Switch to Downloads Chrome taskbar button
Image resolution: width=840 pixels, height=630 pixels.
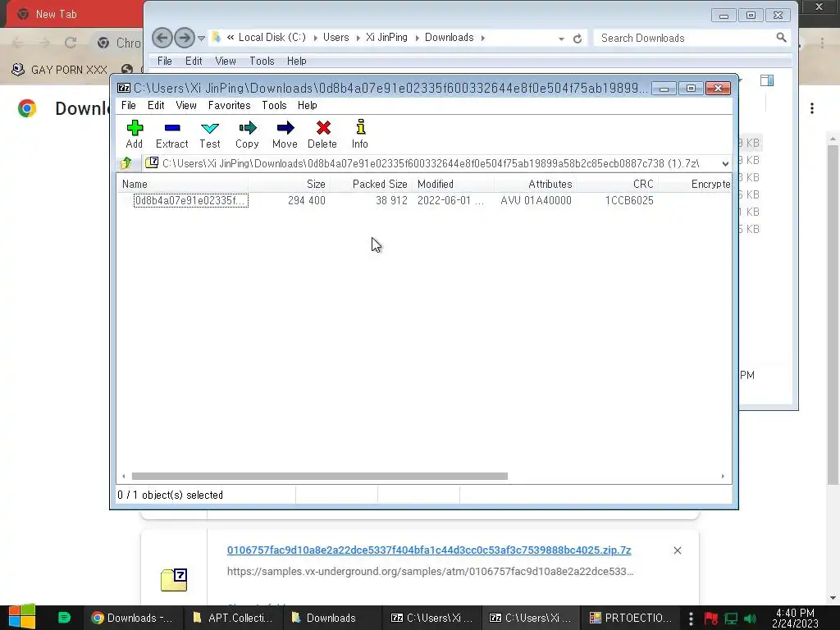click(x=132, y=618)
